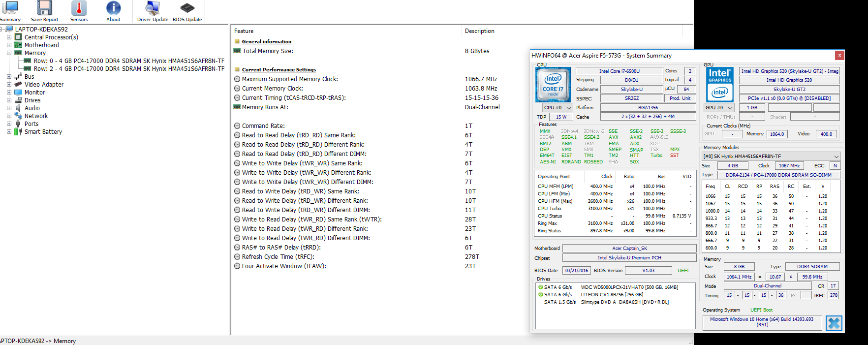Select Command Rate row
The height and width of the screenshot is (345, 868).
coord(263,126)
